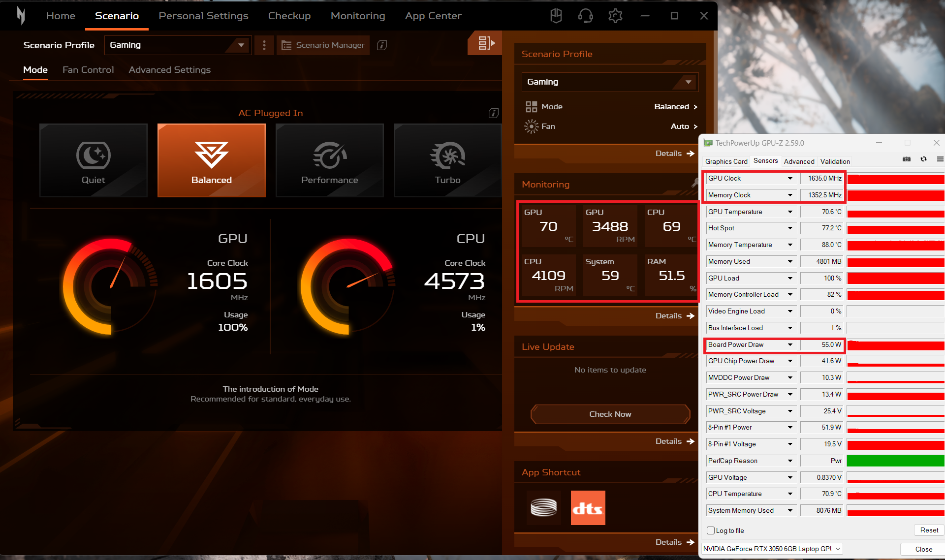Click the GPU-Z refresh icon
This screenshot has height=560, width=945.
(x=924, y=159)
